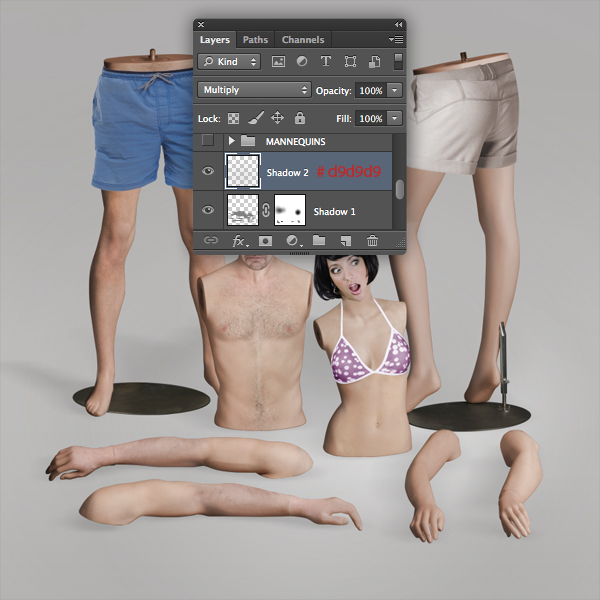Expand the MANNEQUINS folder group
This screenshot has width=600, height=600.
point(232,141)
